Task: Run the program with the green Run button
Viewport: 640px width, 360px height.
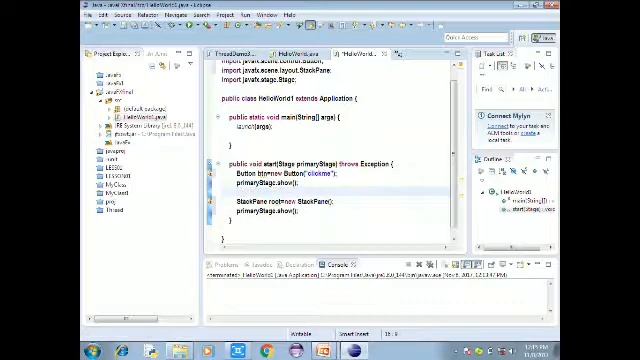Action: coord(189,25)
